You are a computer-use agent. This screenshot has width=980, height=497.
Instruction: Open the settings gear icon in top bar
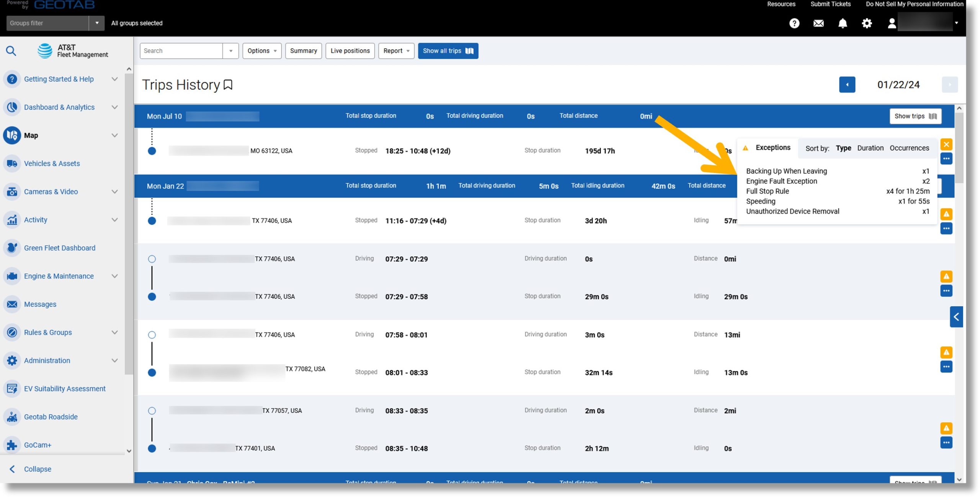click(x=867, y=23)
